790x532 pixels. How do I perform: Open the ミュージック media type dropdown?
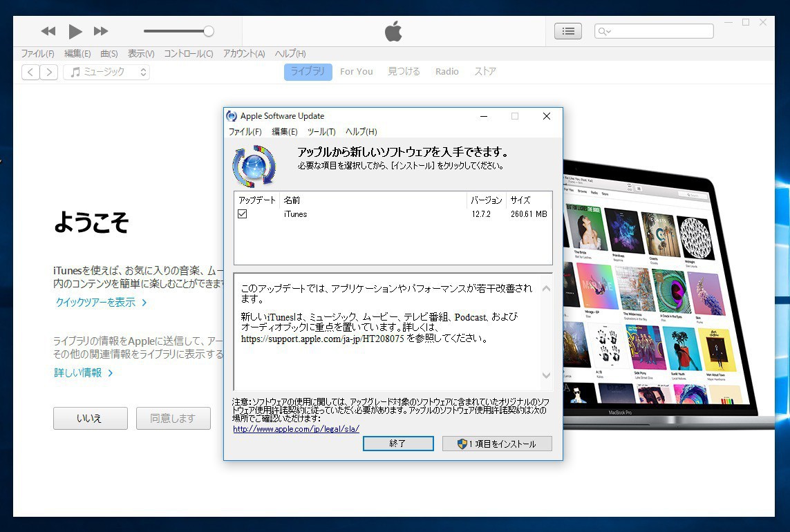[x=106, y=72]
